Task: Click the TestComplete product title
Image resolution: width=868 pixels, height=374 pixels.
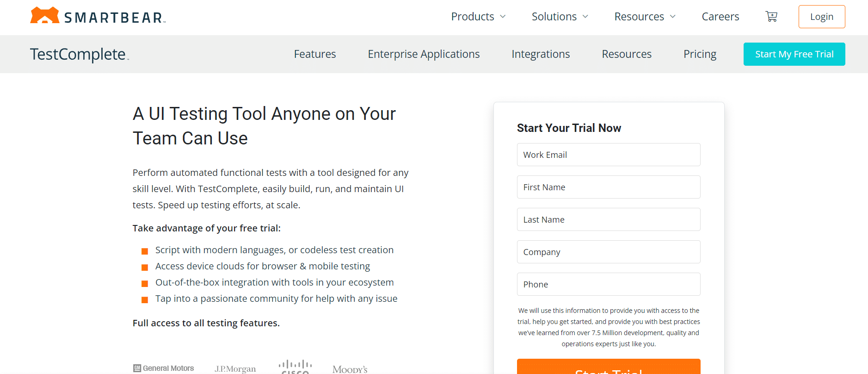Action: click(x=79, y=54)
